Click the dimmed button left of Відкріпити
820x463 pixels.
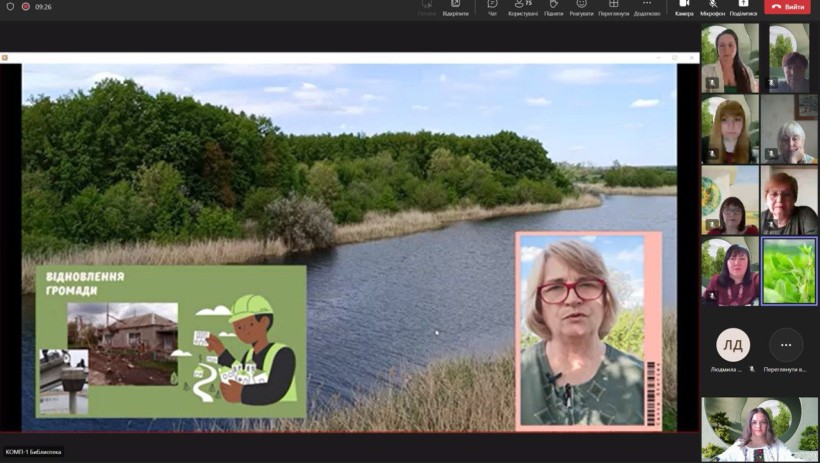tap(427, 8)
